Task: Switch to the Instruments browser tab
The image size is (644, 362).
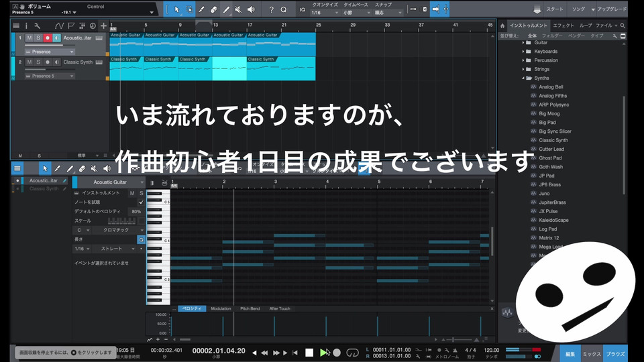Action: point(528,25)
